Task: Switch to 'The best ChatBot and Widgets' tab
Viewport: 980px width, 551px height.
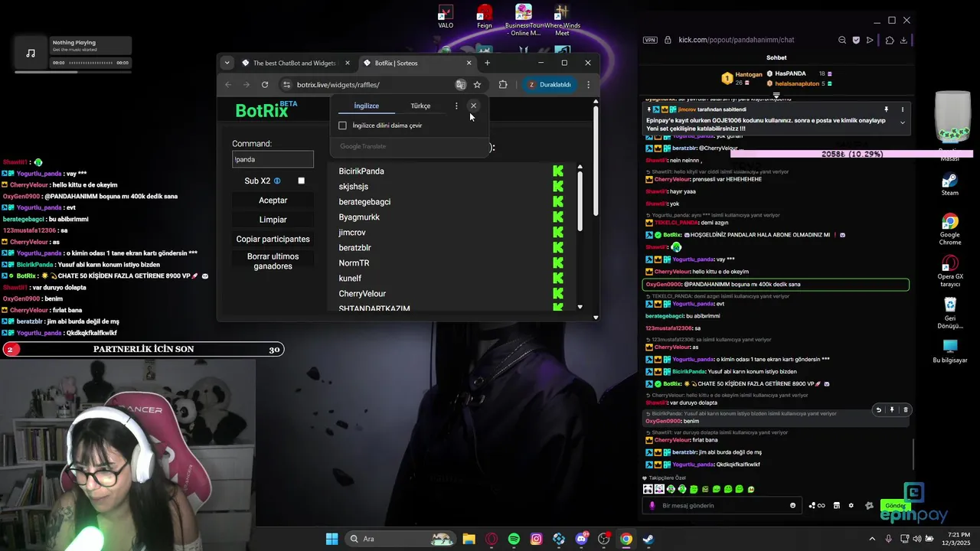Action: point(295,63)
